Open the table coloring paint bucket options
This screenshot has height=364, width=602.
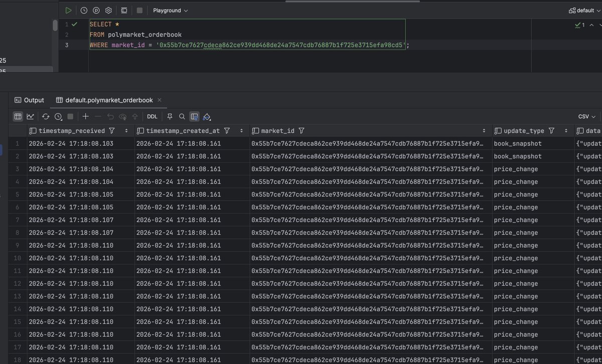point(207,116)
